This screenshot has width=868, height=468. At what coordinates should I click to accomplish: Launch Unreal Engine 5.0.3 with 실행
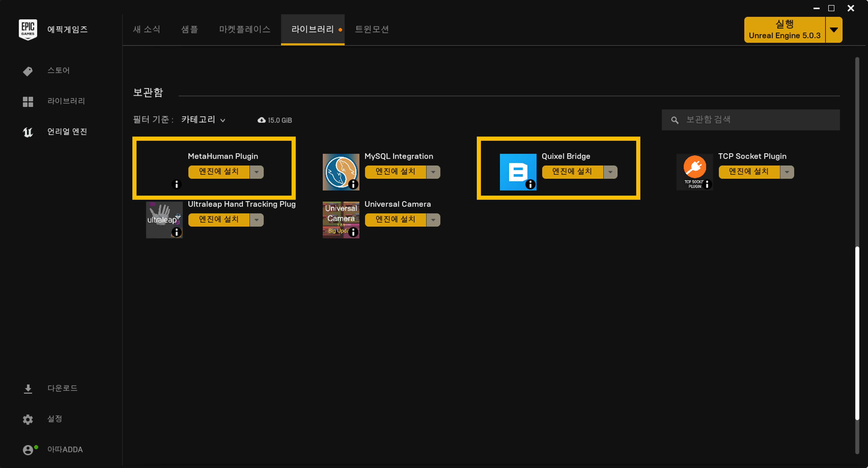[x=784, y=30]
